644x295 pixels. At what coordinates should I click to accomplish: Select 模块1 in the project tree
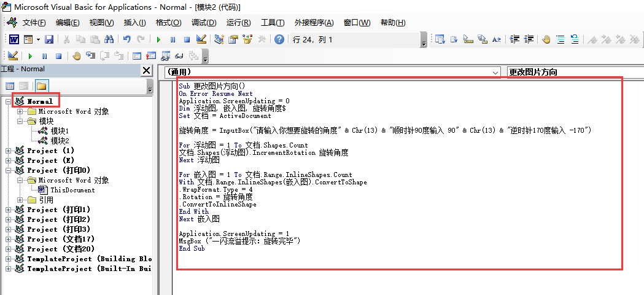click(x=60, y=131)
